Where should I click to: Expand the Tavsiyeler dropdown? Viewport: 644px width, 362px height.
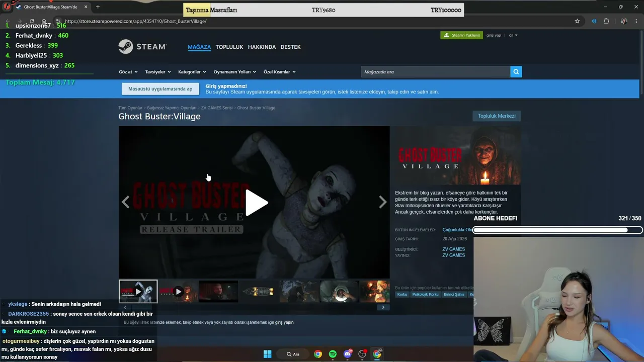coord(158,72)
